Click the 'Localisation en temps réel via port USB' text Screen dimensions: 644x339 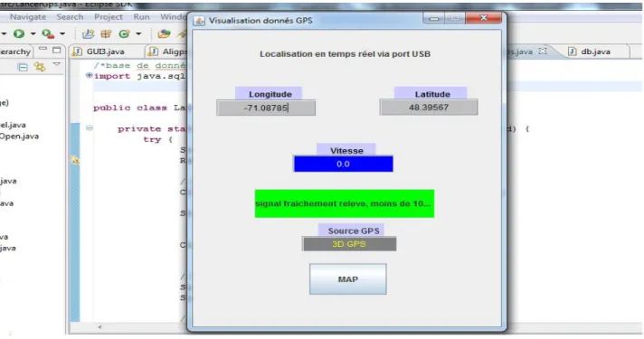point(345,53)
